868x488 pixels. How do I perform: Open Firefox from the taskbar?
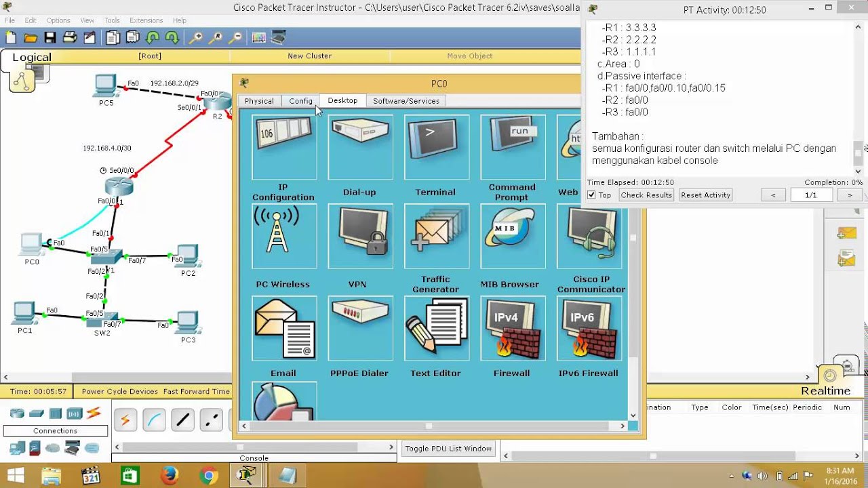[x=170, y=476]
